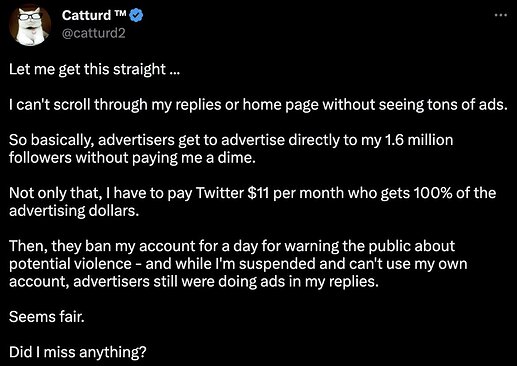Click the Catturd display name
Viewport: 517px width, 366px height.
86,15
